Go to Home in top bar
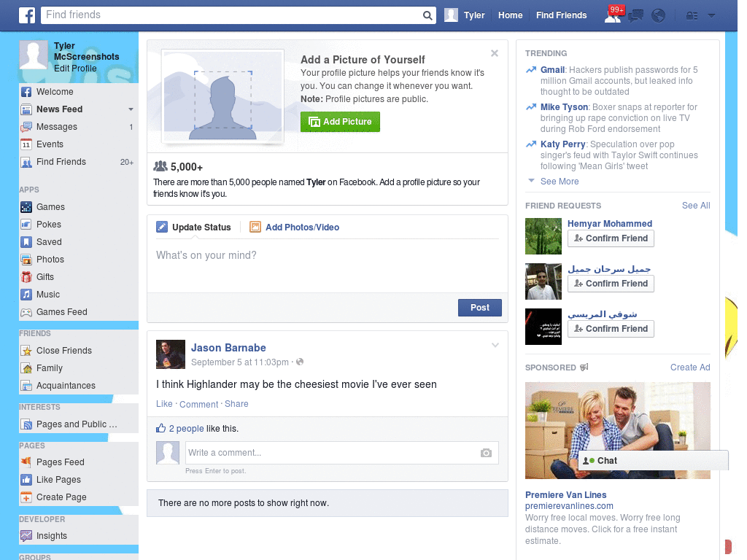 510,15
